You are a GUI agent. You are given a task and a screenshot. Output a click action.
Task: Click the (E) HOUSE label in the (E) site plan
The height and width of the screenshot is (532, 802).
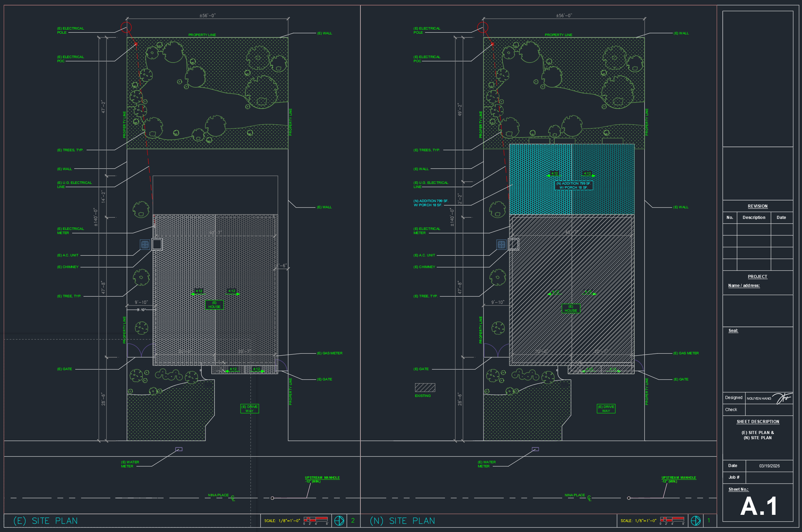(x=214, y=305)
